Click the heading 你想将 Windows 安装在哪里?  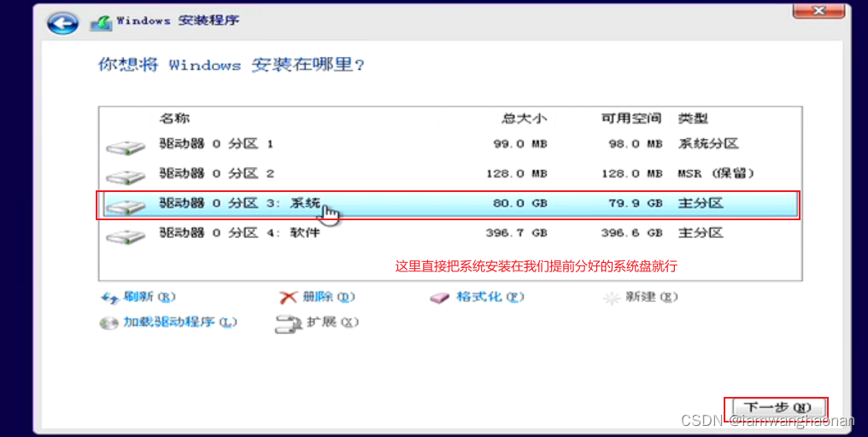[x=232, y=65]
